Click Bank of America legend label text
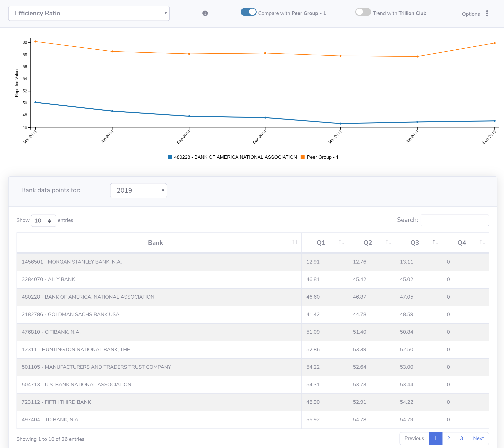504x448 pixels. 235,157
